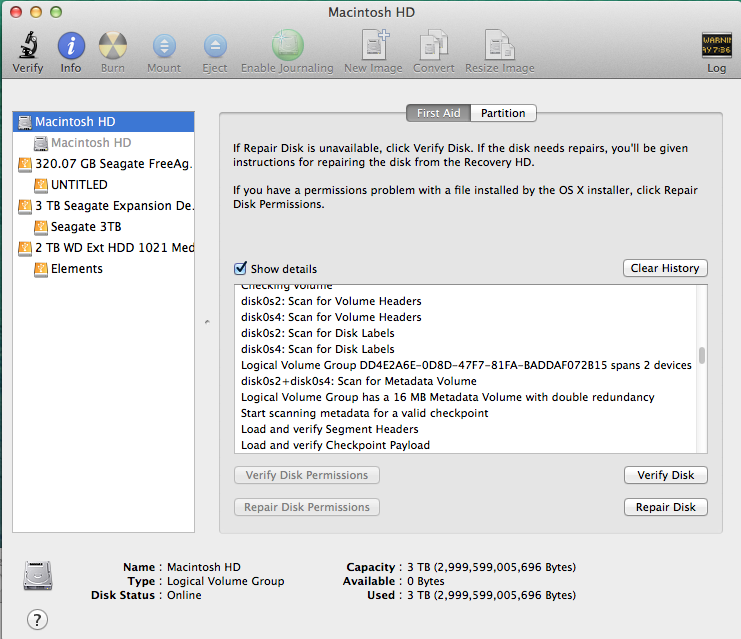Image resolution: width=741 pixels, height=639 pixels.
Task: Click the Clear History button
Action: click(x=665, y=268)
